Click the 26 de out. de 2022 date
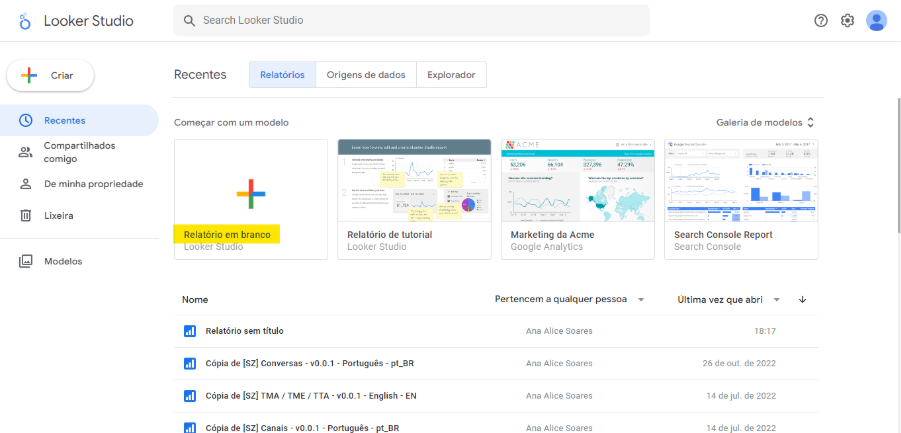Screen dimensions: 901x433 point(738,364)
